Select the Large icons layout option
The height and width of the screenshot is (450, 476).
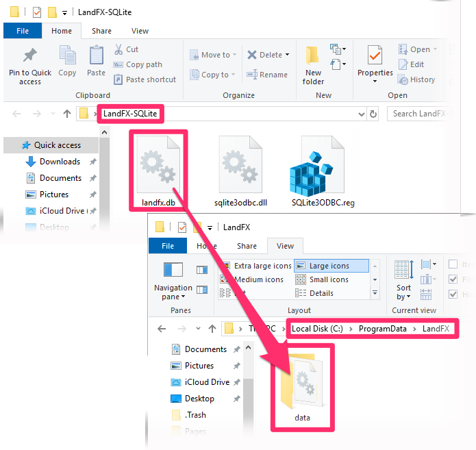tap(330, 266)
